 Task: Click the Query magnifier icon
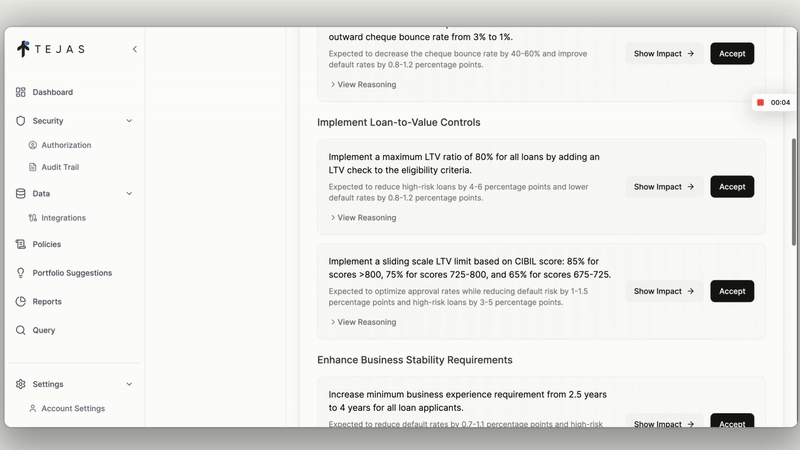[x=21, y=330]
